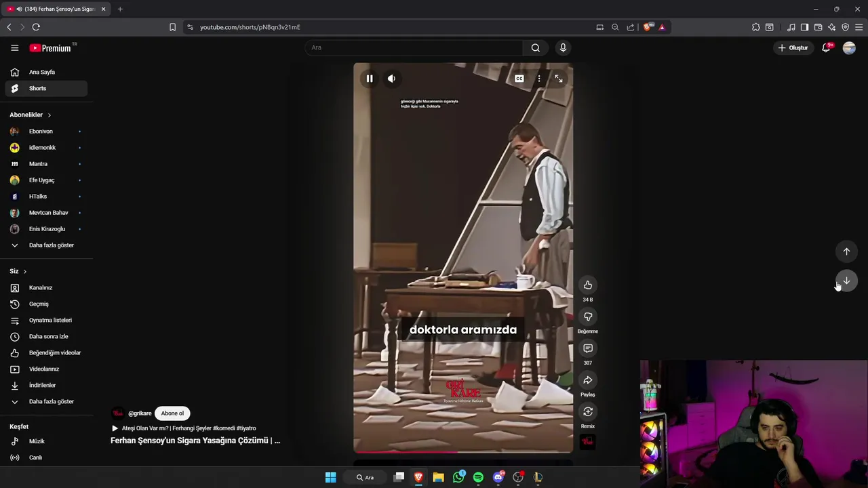This screenshot has height=488, width=868.
Task: Open Müzik under Keşfet
Action: pos(46,441)
